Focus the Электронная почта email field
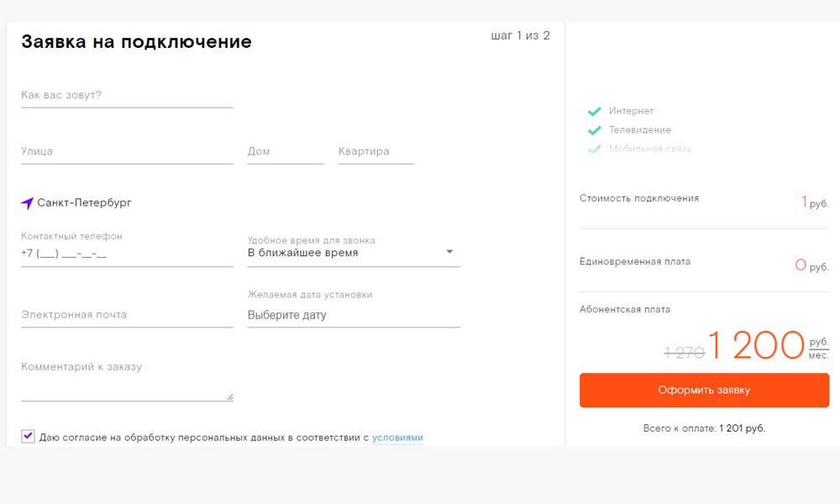The height and width of the screenshot is (504, 840). point(127,315)
